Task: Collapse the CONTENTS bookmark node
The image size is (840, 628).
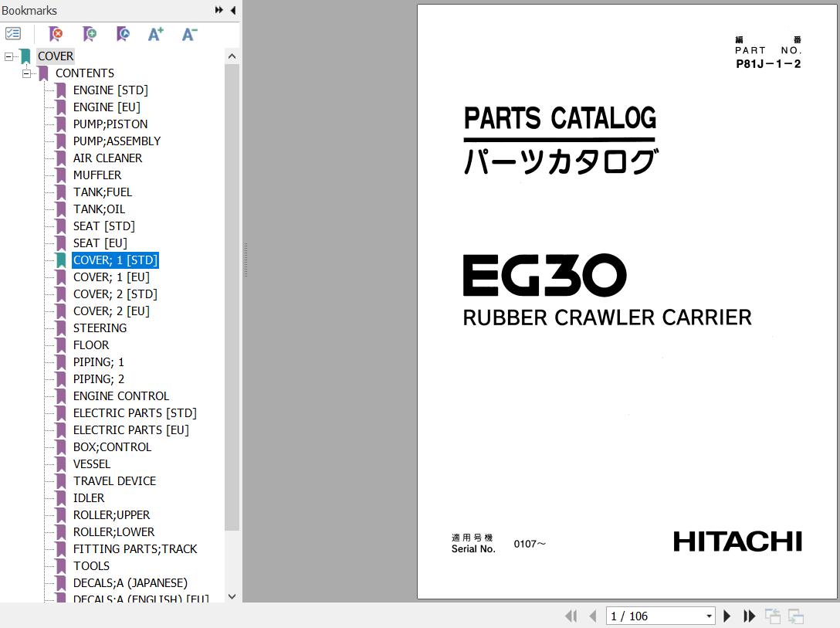Action: tap(26, 73)
